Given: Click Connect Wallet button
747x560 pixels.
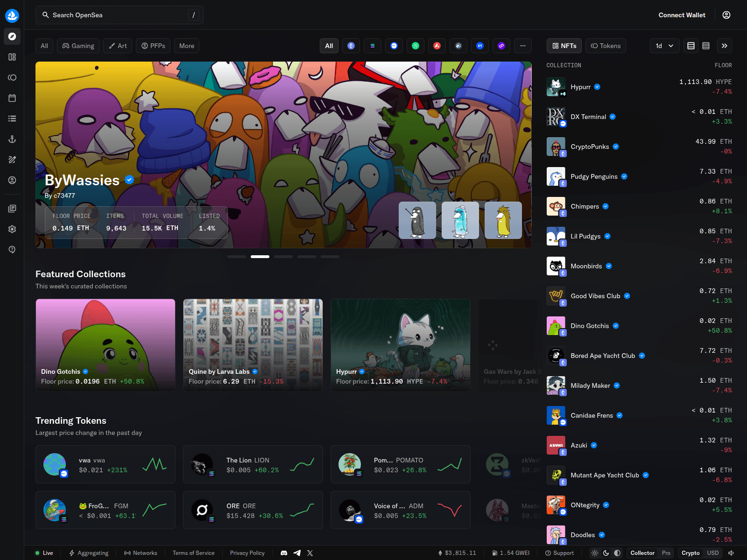Looking at the screenshot, I should 682,15.
